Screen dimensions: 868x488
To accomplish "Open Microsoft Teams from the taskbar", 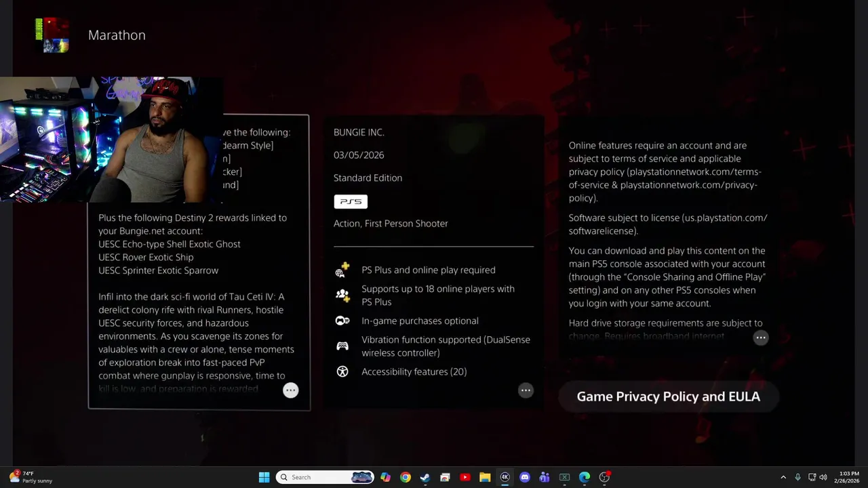I will [x=545, y=477].
